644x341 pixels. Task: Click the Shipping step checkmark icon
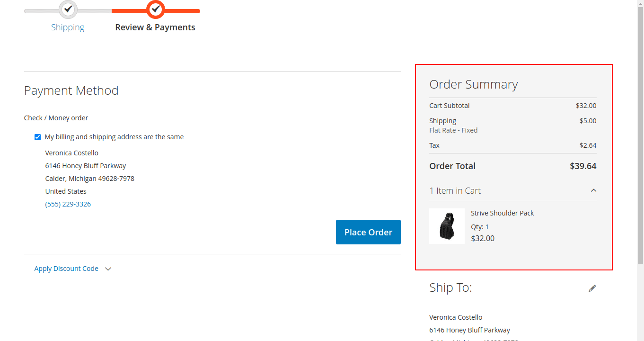point(68,9)
